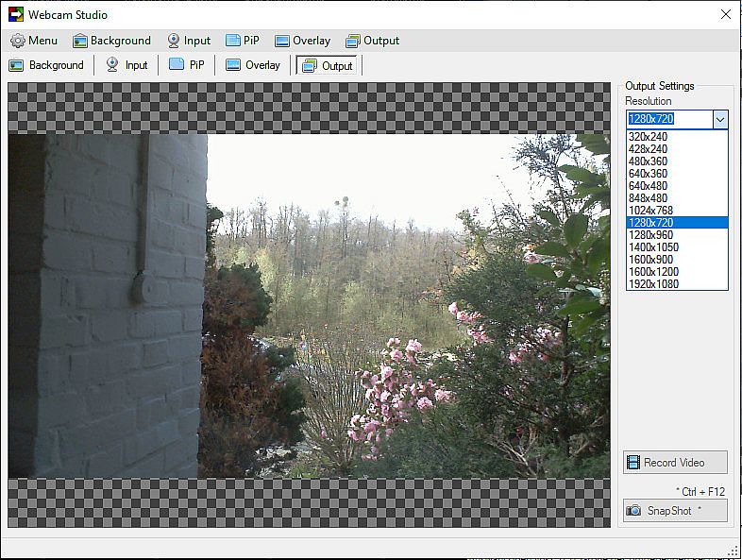Viewport: 742px width, 560px height.
Task: Choose 640x360 resolution
Action: (677, 174)
